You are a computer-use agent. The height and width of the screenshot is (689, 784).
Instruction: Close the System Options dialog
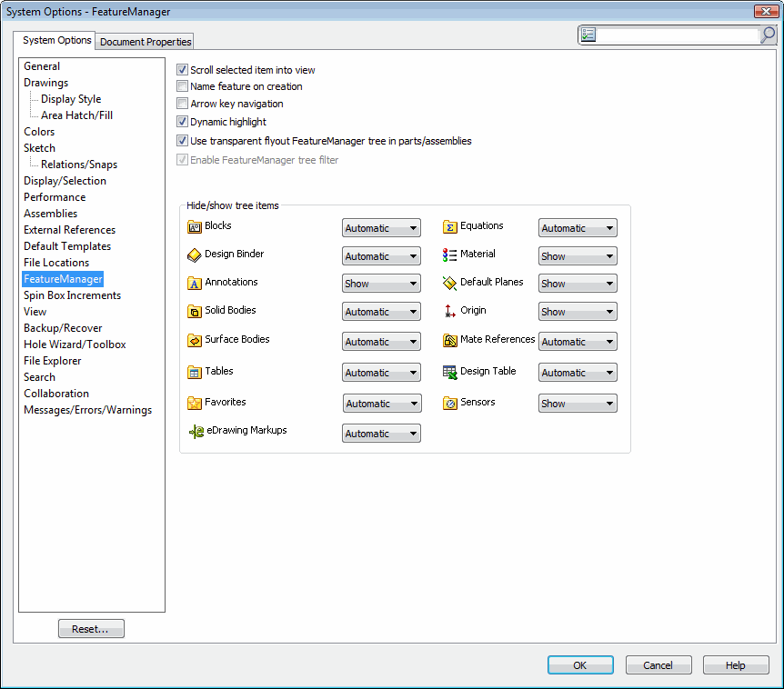click(766, 11)
